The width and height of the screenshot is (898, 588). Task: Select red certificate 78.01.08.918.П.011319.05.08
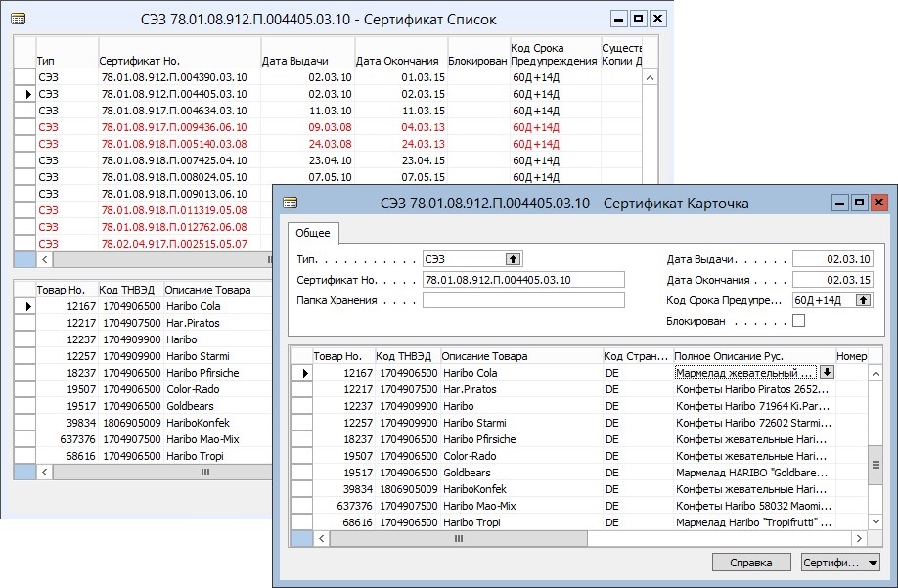click(x=174, y=210)
